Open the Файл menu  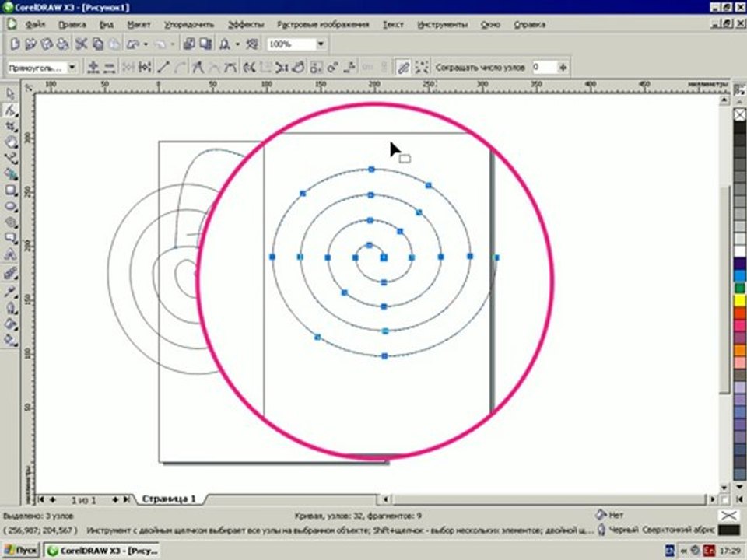pos(35,24)
